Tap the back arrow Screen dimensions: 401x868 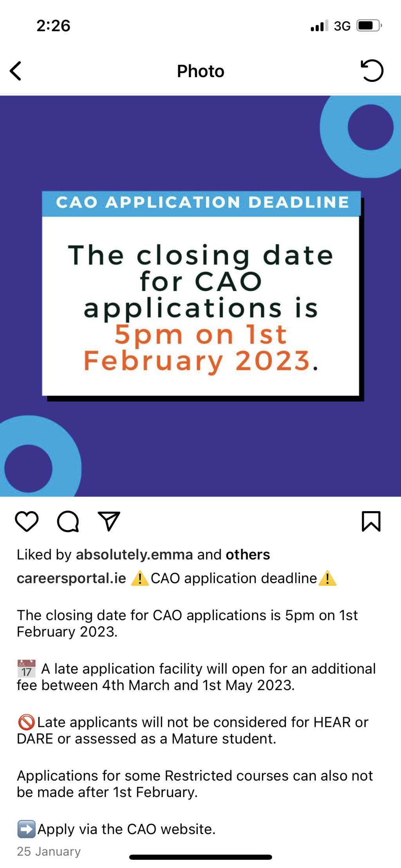(16, 71)
